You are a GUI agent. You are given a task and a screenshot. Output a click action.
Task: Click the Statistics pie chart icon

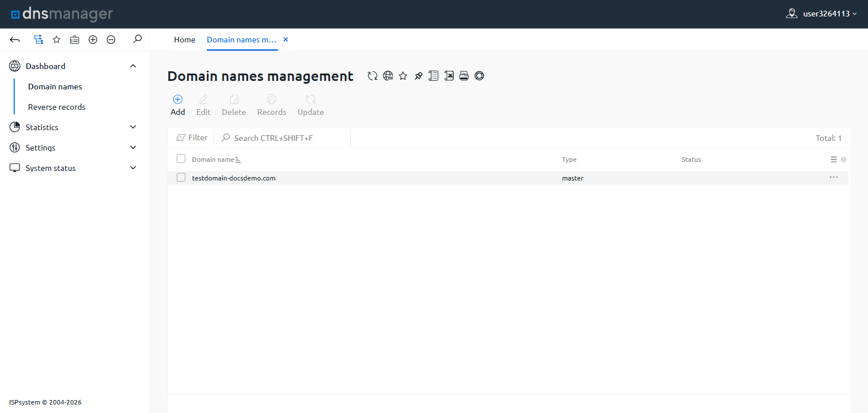15,127
